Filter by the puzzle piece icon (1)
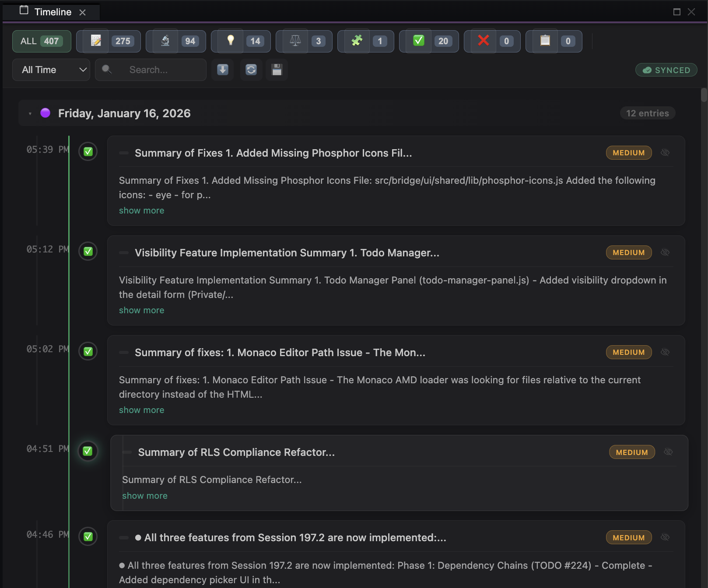Screen dimensions: 708x588 click(365, 41)
